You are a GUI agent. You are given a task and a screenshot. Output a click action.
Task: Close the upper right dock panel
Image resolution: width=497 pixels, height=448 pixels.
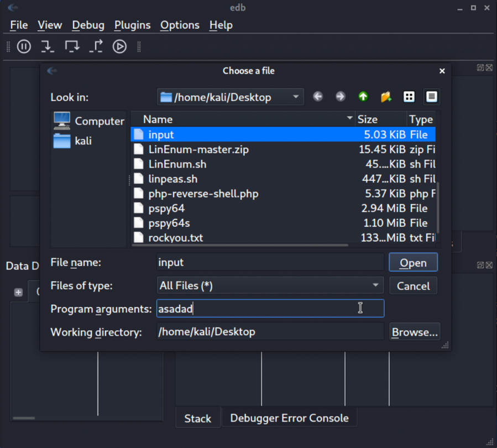(x=489, y=67)
